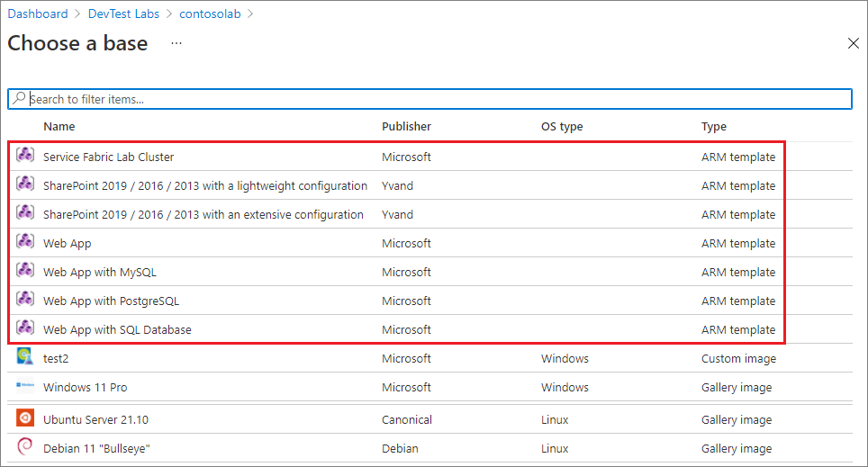Sort by the OS type column header
The image size is (868, 467).
click(562, 127)
